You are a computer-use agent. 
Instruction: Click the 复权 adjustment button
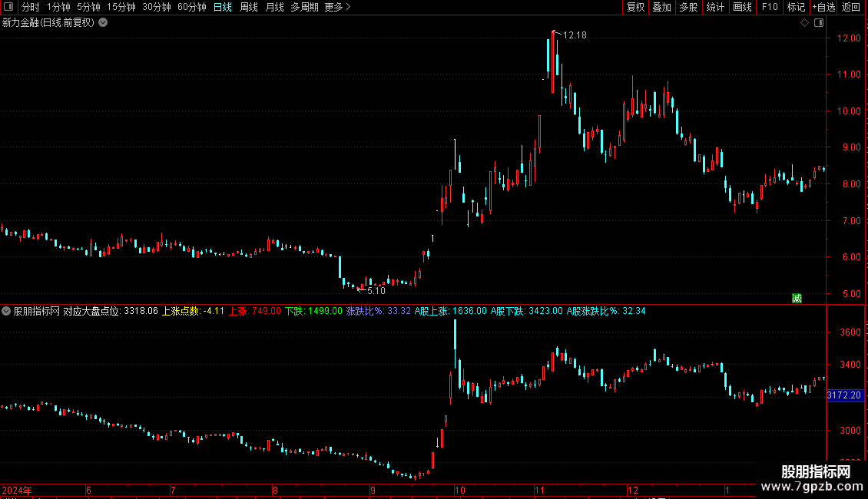coord(635,7)
